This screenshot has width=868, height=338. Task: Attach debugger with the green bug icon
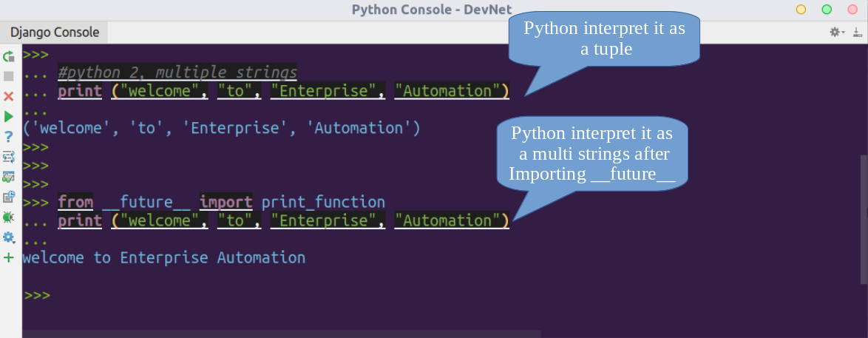tap(8, 217)
